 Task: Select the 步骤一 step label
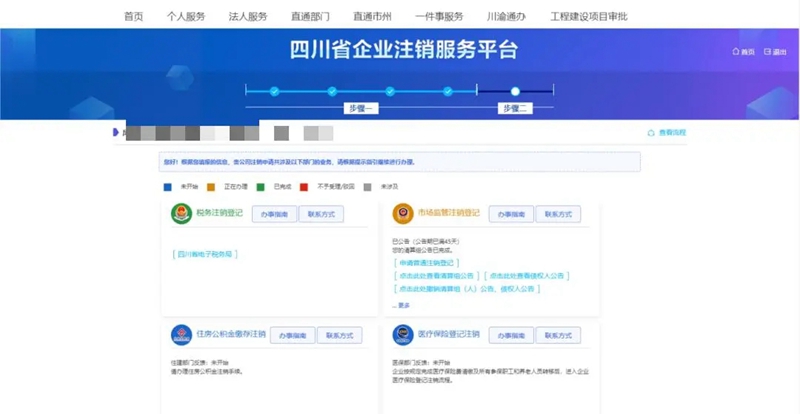click(361, 108)
